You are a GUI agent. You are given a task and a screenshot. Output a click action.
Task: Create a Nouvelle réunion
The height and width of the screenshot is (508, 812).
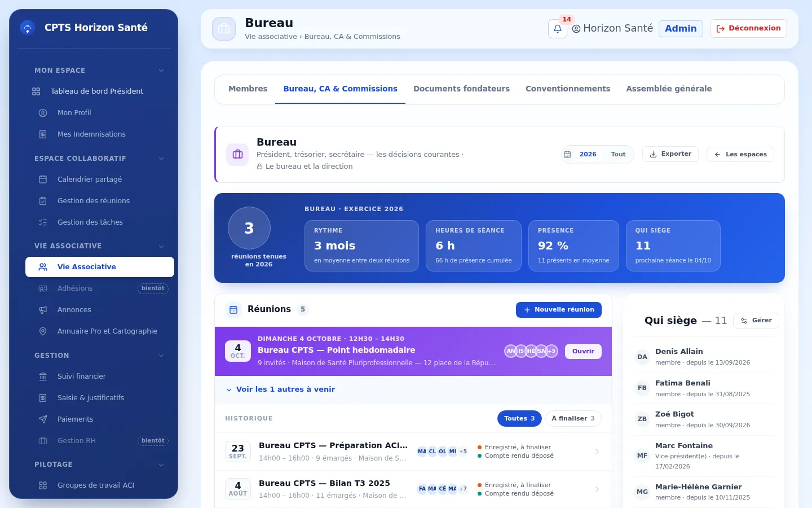pyautogui.click(x=559, y=310)
